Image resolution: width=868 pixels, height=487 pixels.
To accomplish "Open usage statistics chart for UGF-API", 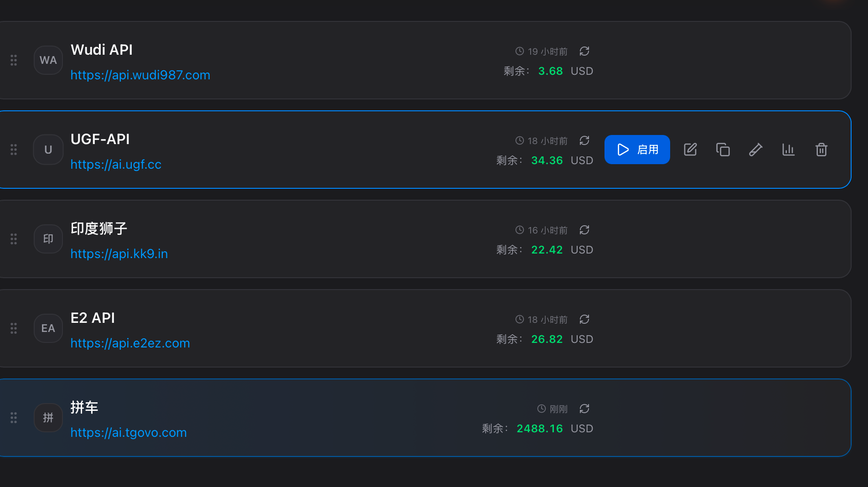I will pyautogui.click(x=789, y=150).
